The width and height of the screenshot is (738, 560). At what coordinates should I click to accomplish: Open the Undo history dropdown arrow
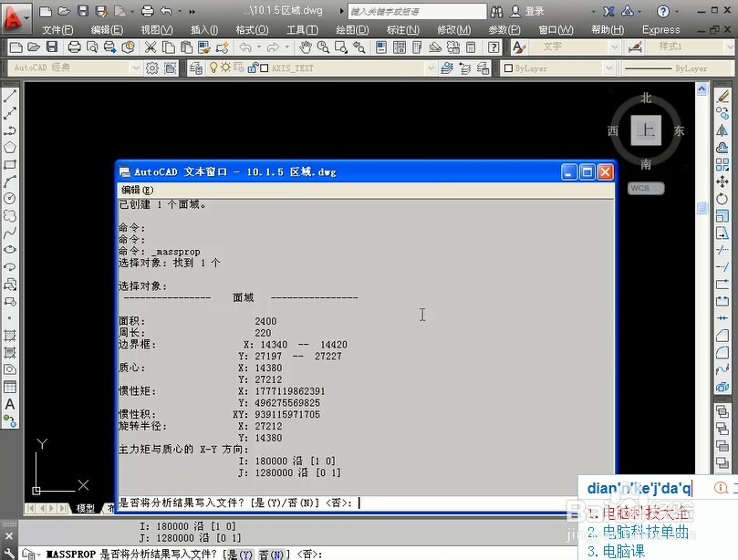(x=180, y=11)
